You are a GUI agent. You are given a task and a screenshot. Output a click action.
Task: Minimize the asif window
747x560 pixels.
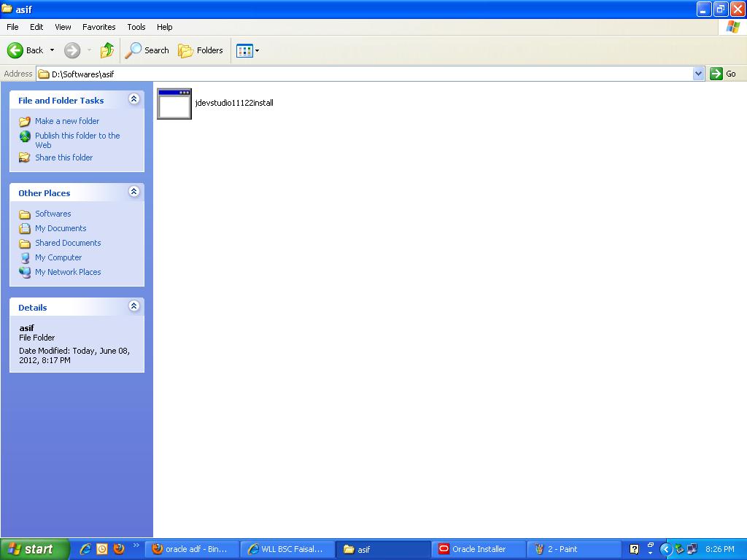click(x=704, y=9)
